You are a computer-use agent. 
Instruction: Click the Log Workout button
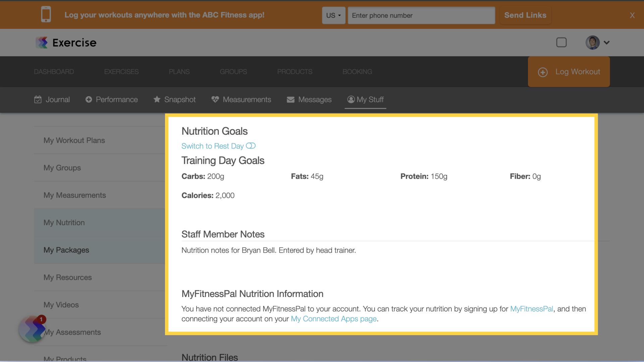pyautogui.click(x=569, y=71)
